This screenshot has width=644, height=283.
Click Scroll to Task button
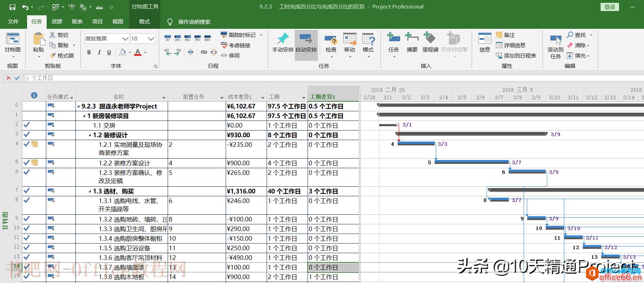pyautogui.click(x=555, y=46)
